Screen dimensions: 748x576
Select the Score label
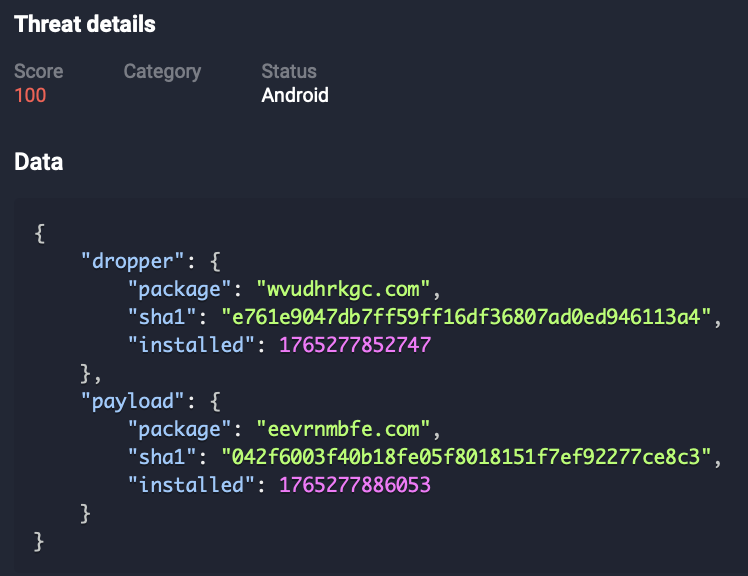[38, 72]
